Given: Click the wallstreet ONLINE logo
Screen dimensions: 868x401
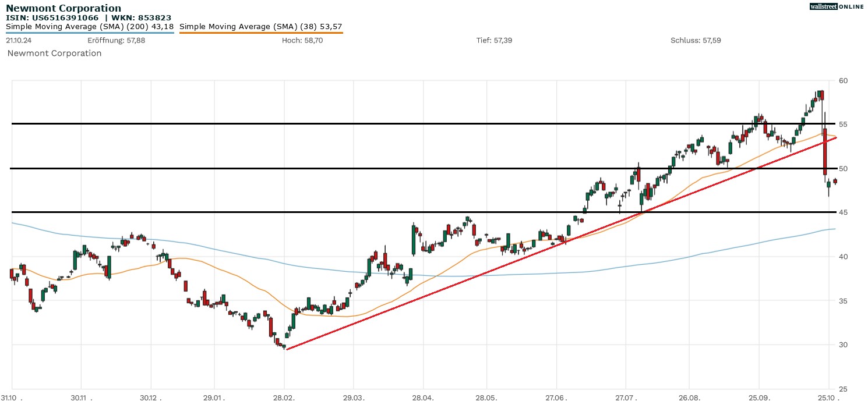Looking at the screenshot, I should click(837, 6).
